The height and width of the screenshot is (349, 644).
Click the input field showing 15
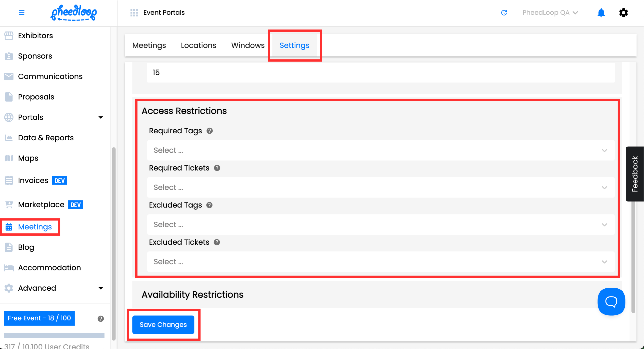pyautogui.click(x=380, y=72)
